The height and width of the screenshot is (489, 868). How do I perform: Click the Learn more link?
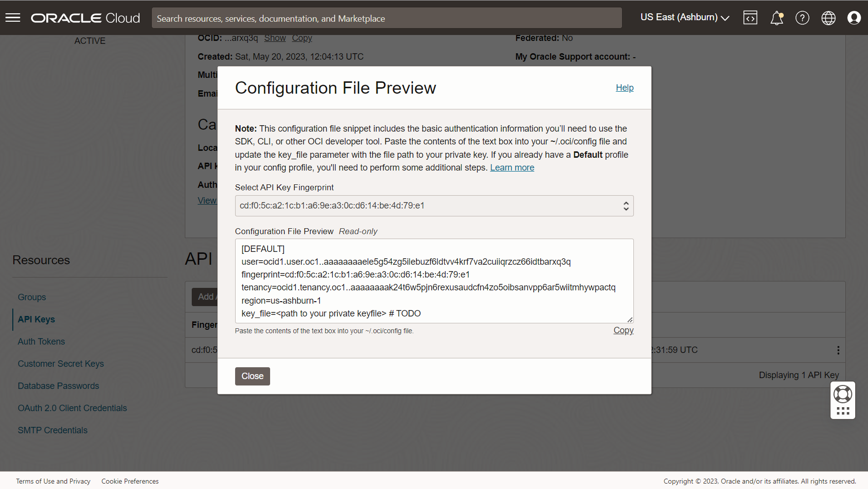[512, 168]
